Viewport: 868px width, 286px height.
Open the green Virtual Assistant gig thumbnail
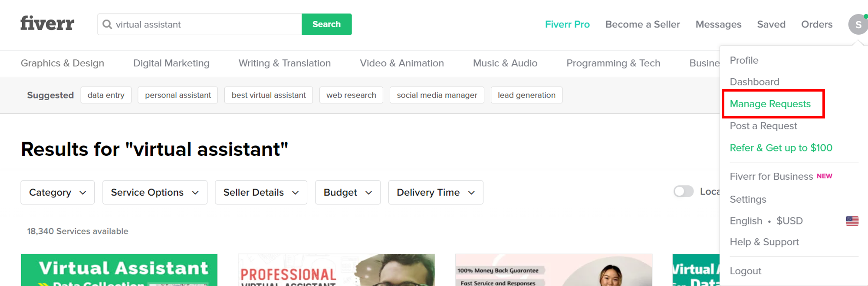point(119,270)
